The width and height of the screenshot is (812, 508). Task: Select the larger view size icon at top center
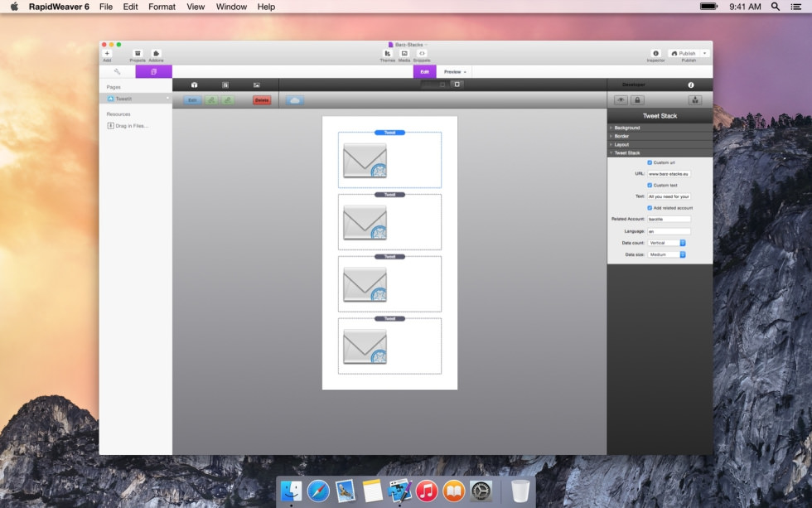coord(457,84)
